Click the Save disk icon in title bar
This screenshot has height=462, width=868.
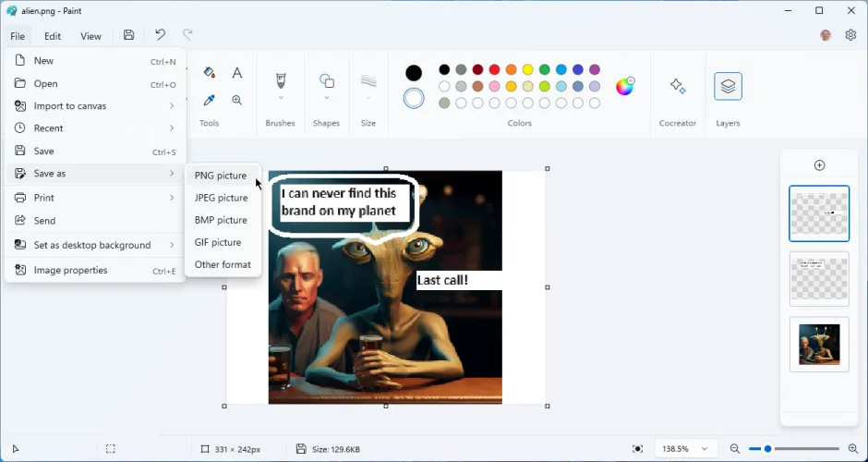[128, 35]
